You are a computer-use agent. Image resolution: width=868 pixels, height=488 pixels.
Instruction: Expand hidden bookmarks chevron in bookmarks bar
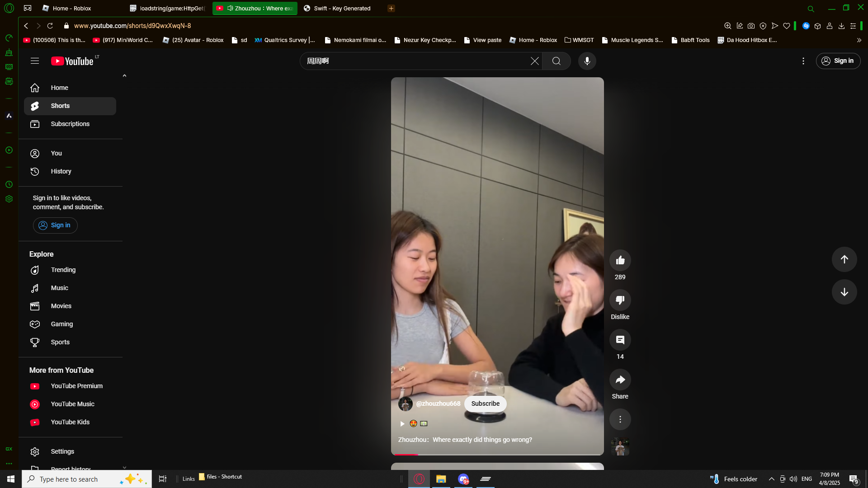point(859,40)
